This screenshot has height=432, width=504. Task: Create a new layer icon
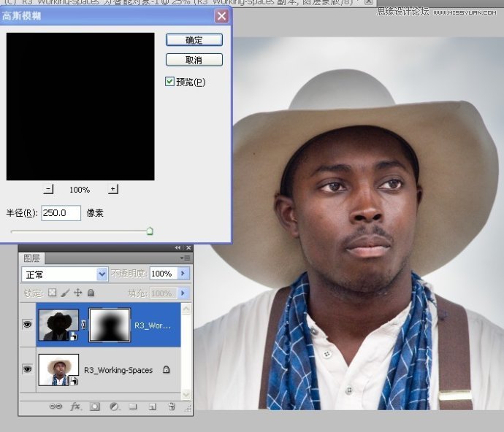[x=153, y=407]
